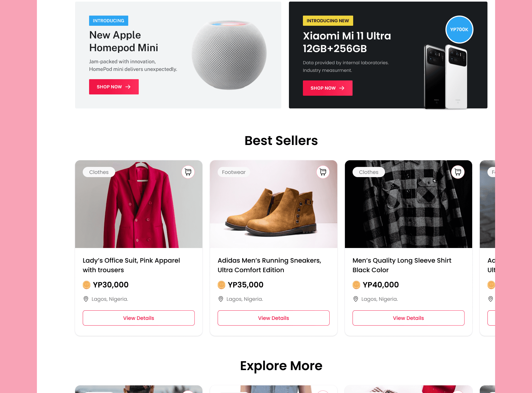
Task: Add Men's Long Sleeve Shirt to cart
Action: (458, 172)
